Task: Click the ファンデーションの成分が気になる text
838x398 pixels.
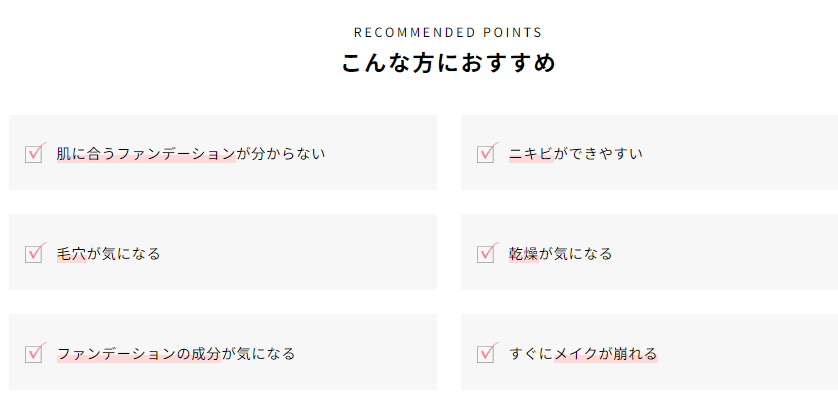Action: coord(176,354)
